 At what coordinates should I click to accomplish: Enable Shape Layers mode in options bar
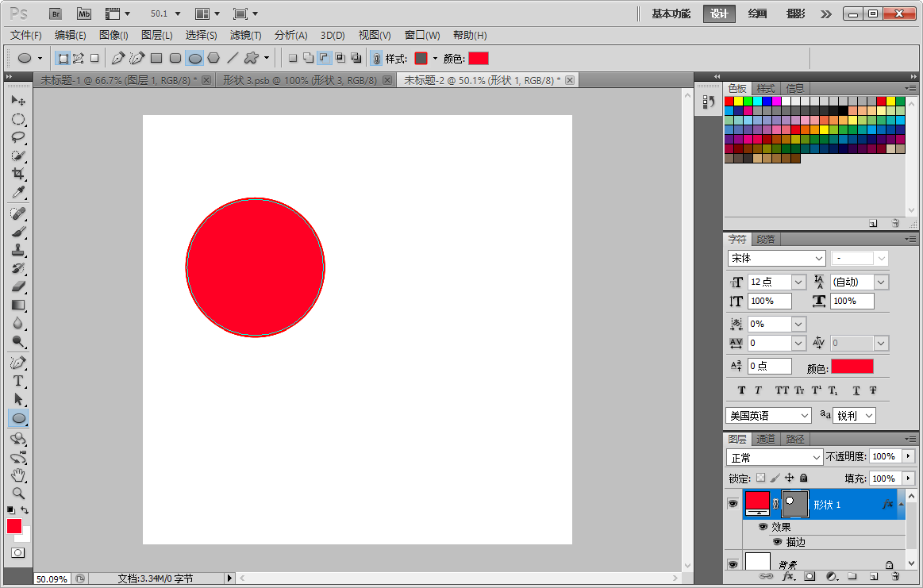[x=63, y=58]
